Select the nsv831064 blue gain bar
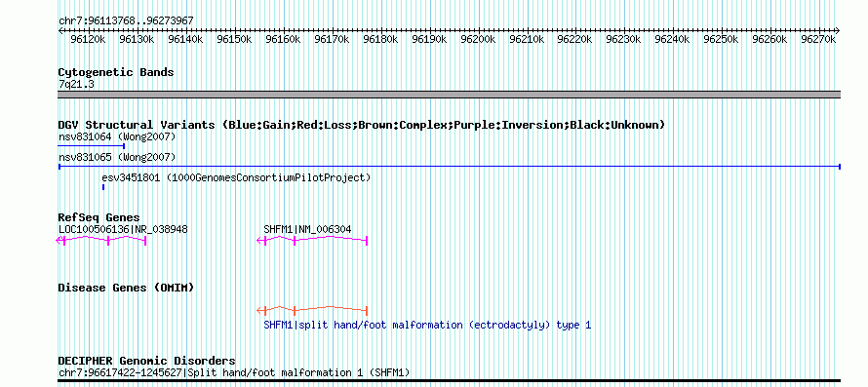 pos(92,146)
